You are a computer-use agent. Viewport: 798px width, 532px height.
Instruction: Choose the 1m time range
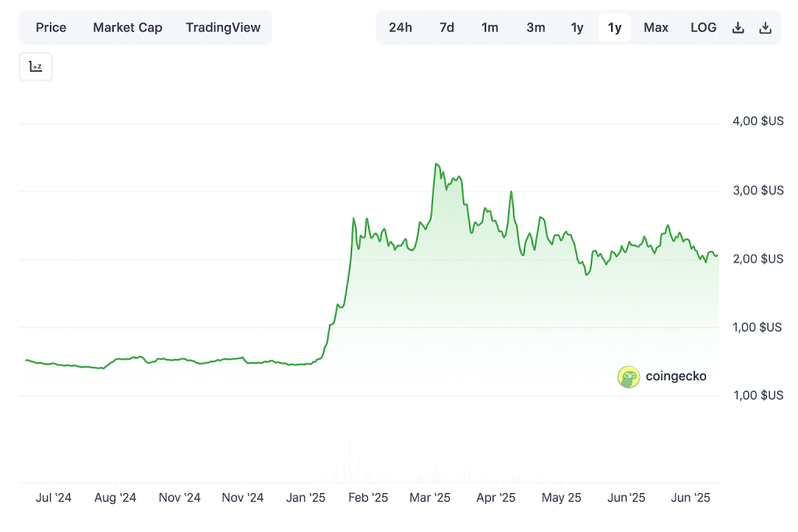[489, 28]
